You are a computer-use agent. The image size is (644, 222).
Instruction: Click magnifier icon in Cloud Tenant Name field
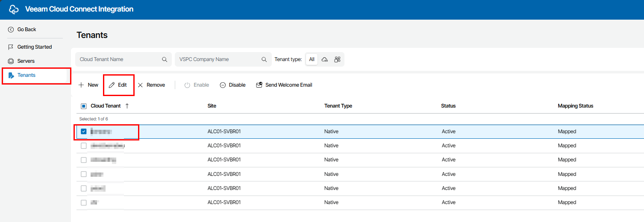pos(165,59)
